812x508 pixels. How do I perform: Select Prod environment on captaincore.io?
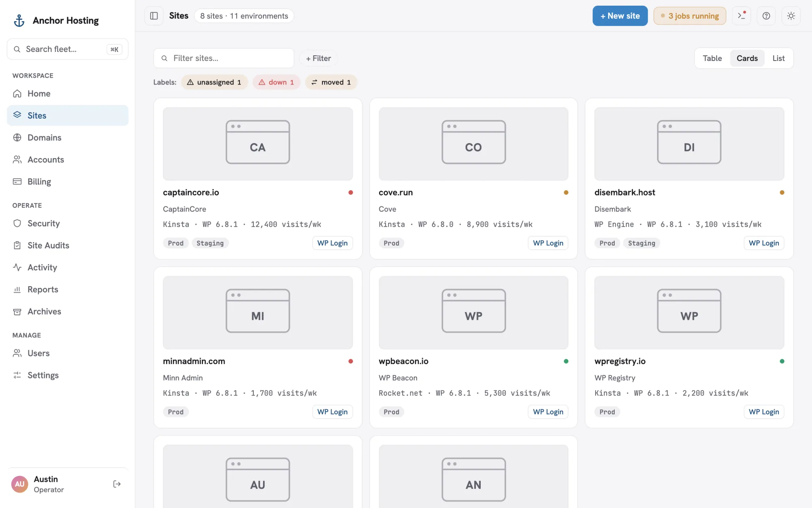pyautogui.click(x=176, y=243)
